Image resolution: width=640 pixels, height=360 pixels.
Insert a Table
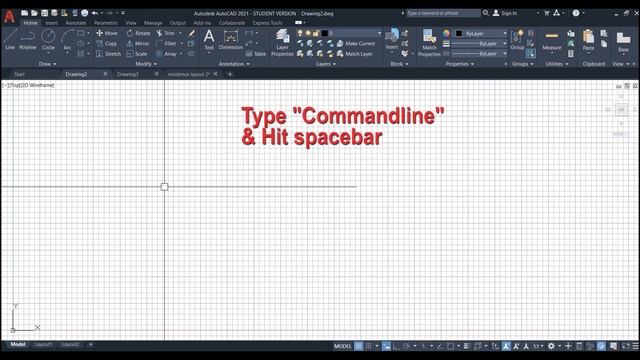click(256, 54)
